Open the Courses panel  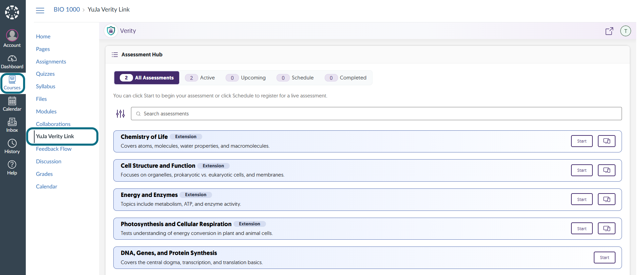[x=12, y=83]
